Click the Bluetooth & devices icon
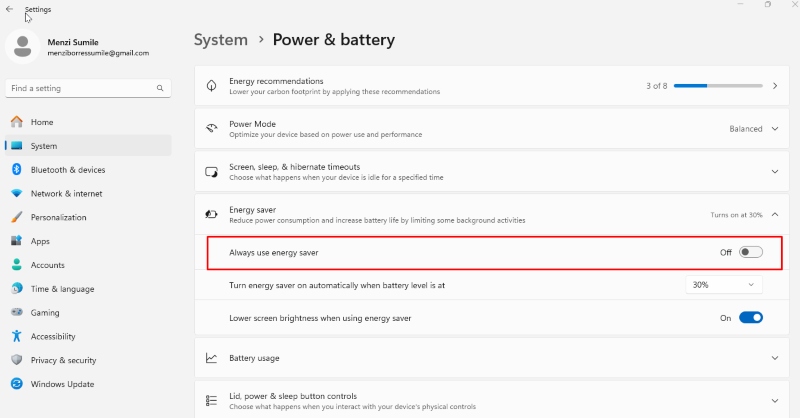 click(17, 169)
